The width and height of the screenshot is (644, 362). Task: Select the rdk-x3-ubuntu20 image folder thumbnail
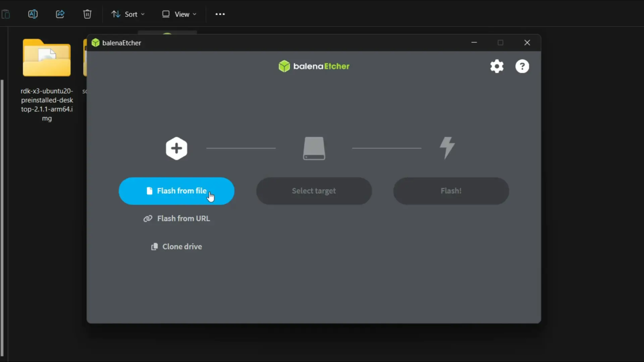[47, 58]
